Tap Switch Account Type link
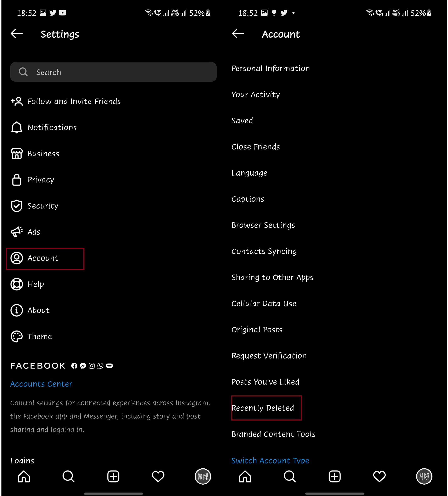448x496 pixels. point(270,461)
